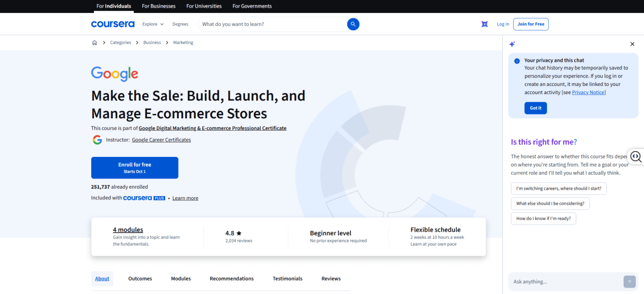Viewport: 644px width, 294px height.
Task: Select the Modules tab
Action: click(181, 278)
